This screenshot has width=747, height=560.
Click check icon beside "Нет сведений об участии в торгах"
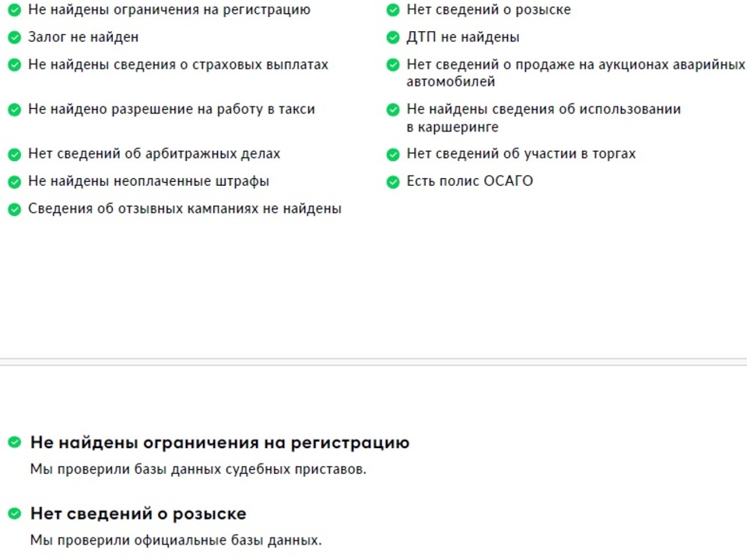(x=393, y=154)
